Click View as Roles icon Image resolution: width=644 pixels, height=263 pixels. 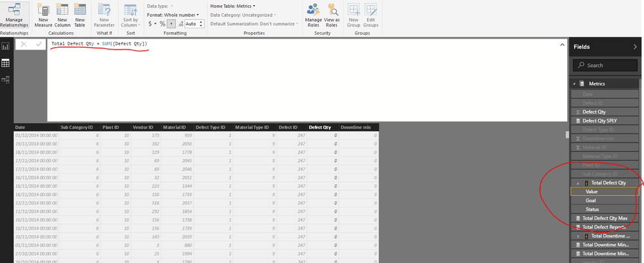tap(332, 14)
